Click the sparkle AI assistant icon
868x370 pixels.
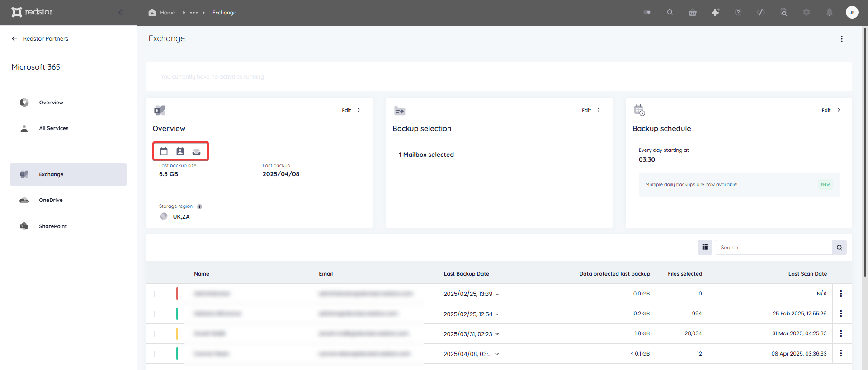[715, 13]
